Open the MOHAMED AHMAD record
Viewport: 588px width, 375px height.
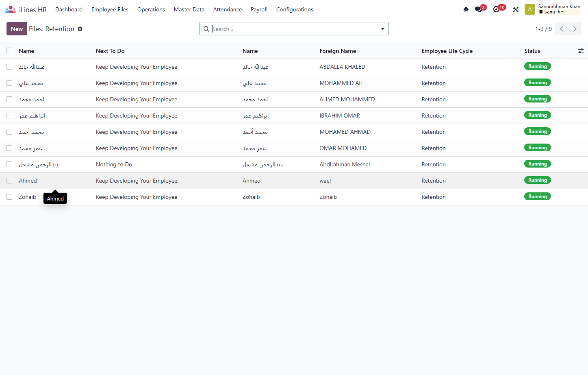click(x=345, y=132)
